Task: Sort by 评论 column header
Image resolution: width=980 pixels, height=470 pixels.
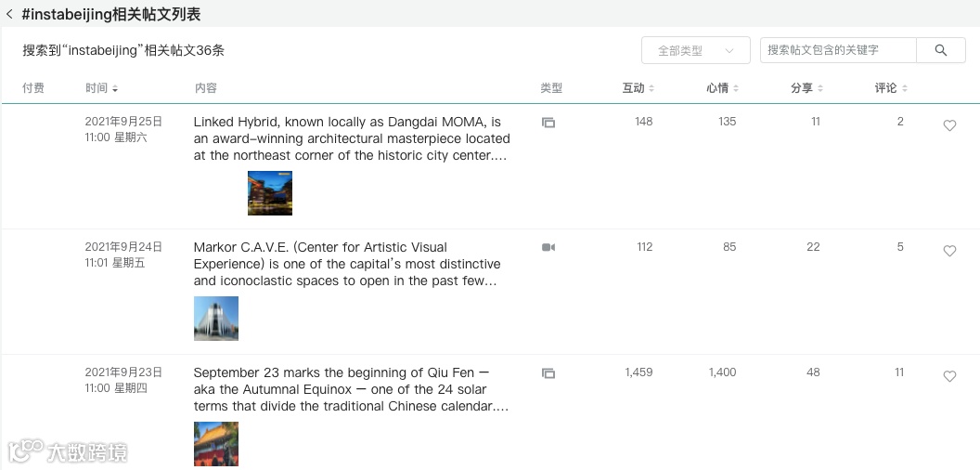Action: (x=891, y=88)
